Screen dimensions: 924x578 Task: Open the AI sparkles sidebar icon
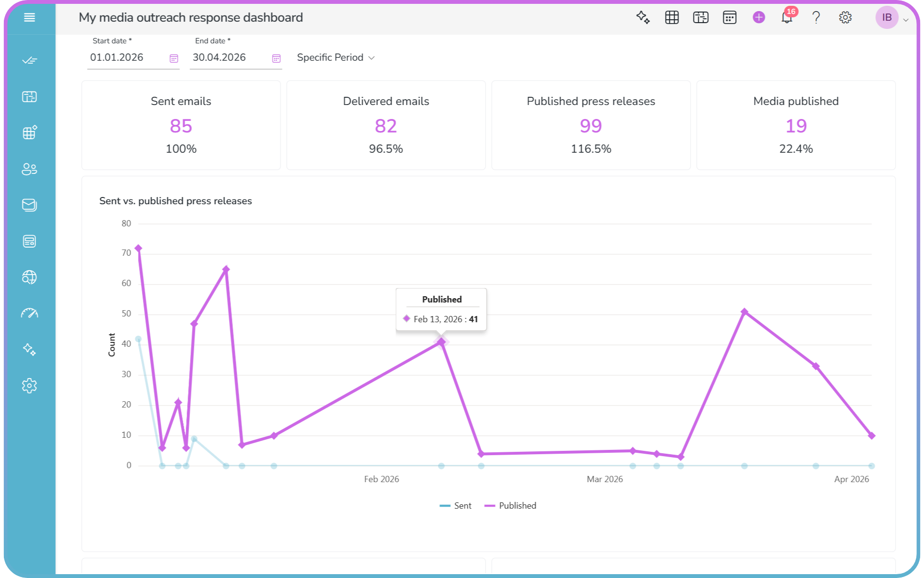pyautogui.click(x=29, y=350)
